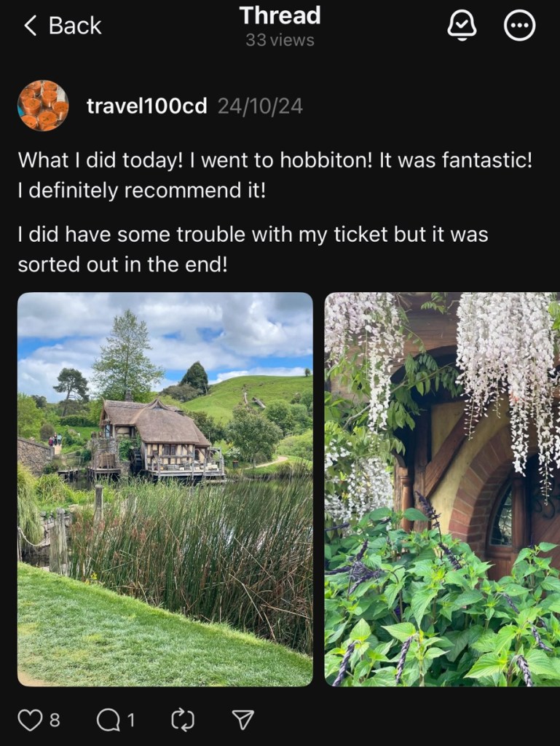Tap the reply count number 1
The width and height of the screenshot is (560, 746).
(131, 721)
